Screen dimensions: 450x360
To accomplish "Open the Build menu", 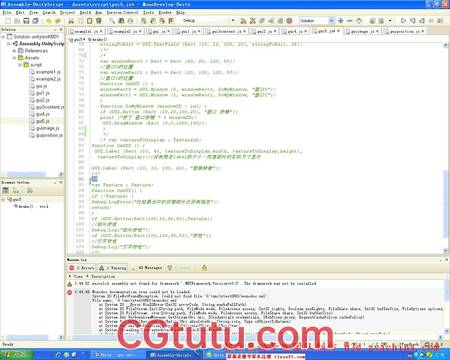I will (x=85, y=12).
